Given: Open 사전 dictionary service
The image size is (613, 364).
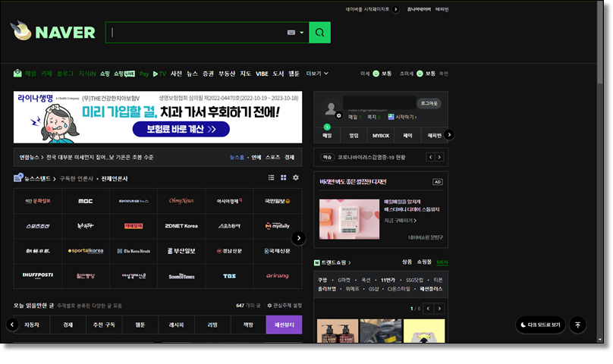Looking at the screenshot, I should coord(176,74).
